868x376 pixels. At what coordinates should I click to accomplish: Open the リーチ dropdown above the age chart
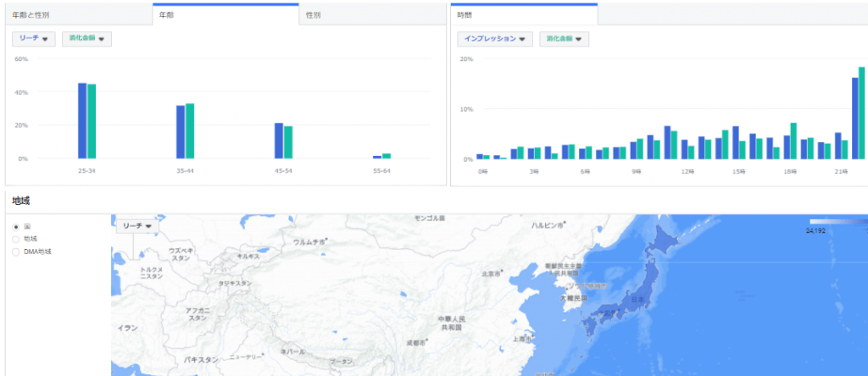tap(34, 39)
